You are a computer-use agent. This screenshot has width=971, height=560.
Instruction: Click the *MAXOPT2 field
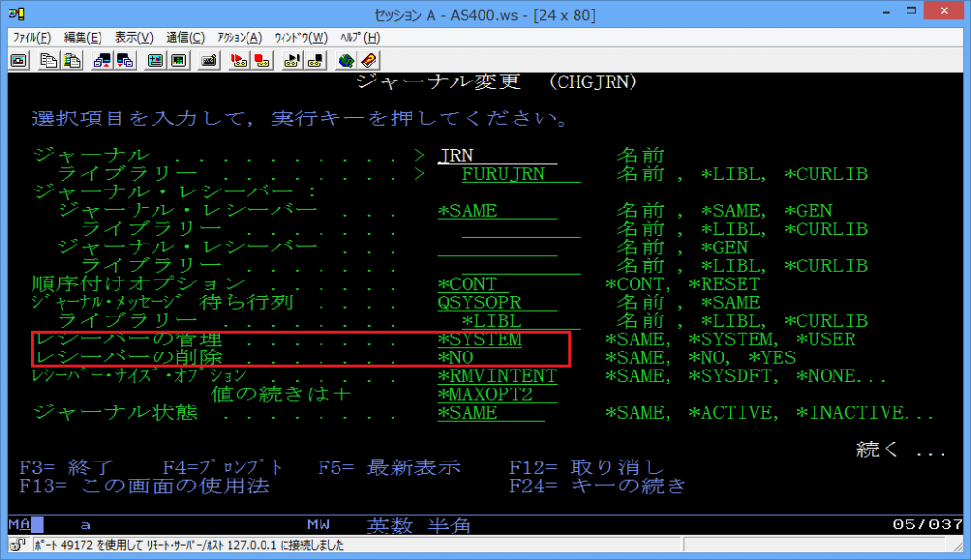click(x=497, y=394)
